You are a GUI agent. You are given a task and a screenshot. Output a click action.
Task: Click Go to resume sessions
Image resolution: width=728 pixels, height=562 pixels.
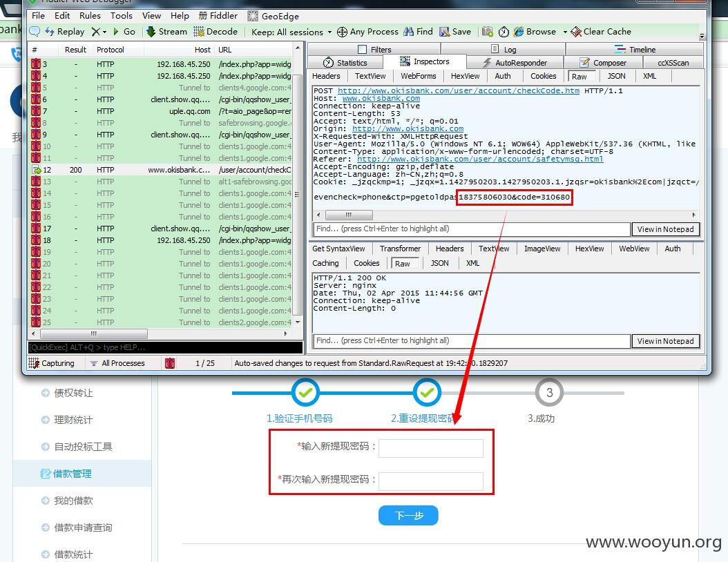pos(124,32)
